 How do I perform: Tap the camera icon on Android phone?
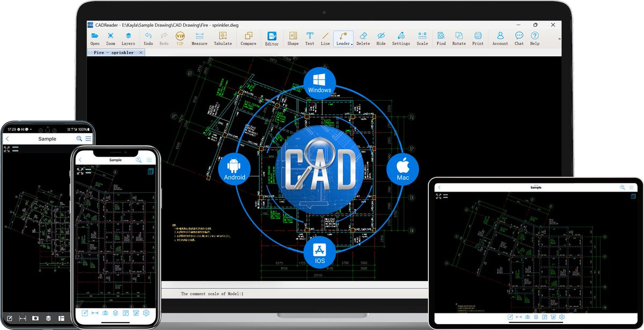coord(35,318)
